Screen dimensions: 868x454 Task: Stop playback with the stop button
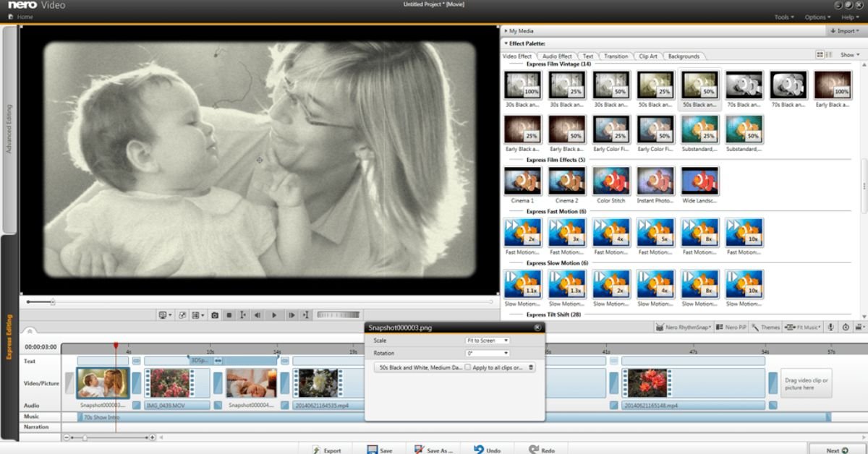coord(229,315)
